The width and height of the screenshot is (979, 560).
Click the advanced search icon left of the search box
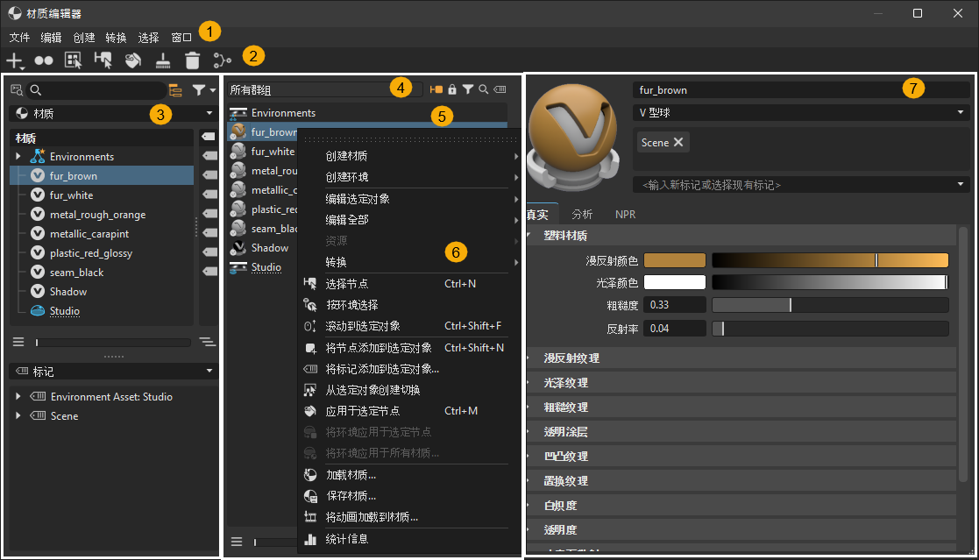click(x=17, y=90)
